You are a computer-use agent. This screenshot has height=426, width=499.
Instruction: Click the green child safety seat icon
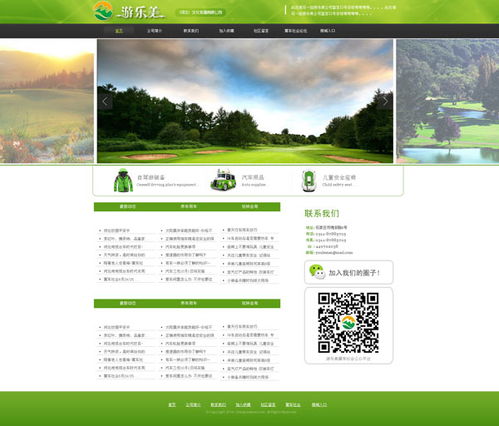click(309, 181)
